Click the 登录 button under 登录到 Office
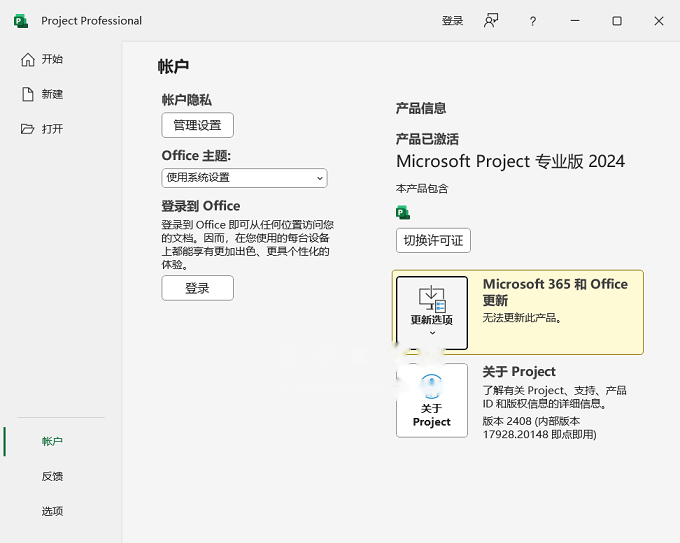Viewport: 680px width, 543px height. (x=197, y=288)
